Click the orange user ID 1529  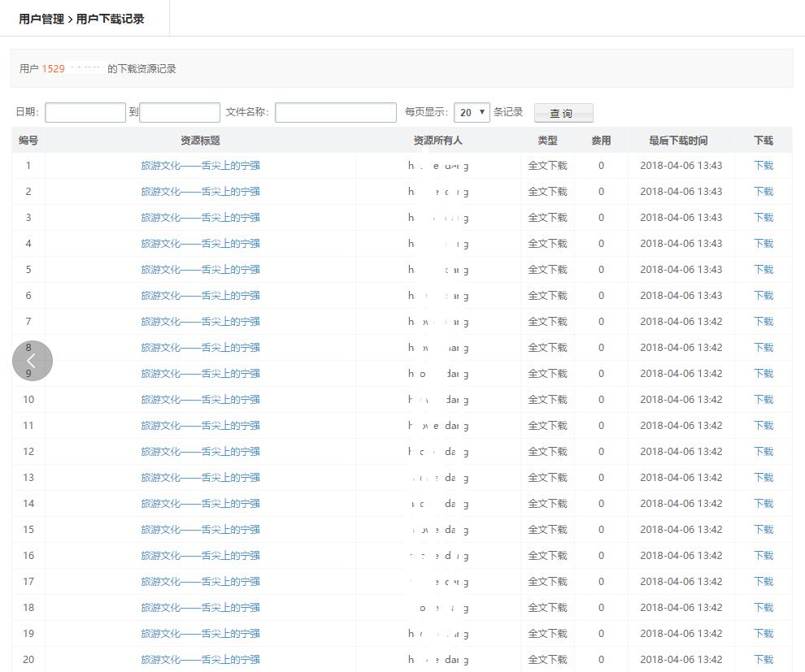pyautogui.click(x=54, y=69)
